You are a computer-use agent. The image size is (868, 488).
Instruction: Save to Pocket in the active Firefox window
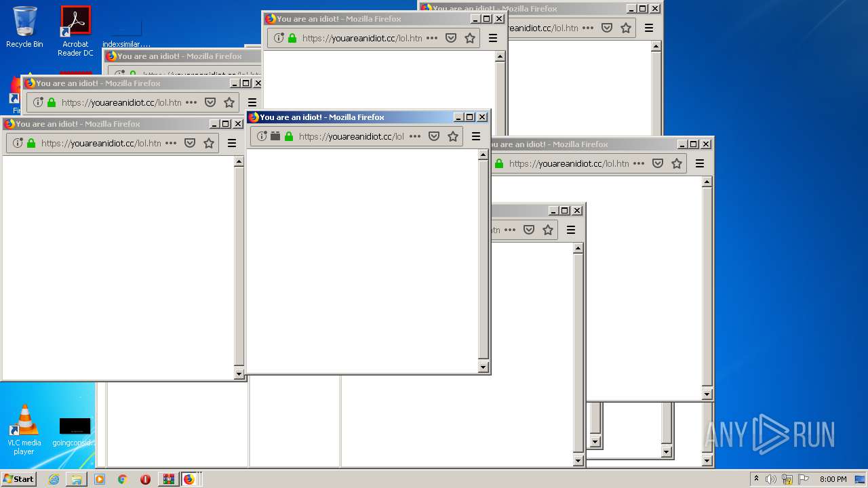(x=434, y=136)
